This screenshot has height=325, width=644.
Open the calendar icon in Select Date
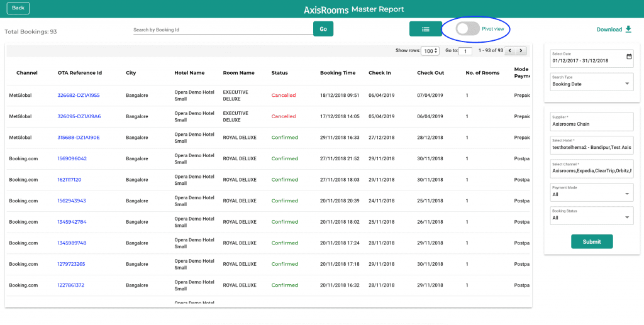coord(629,57)
